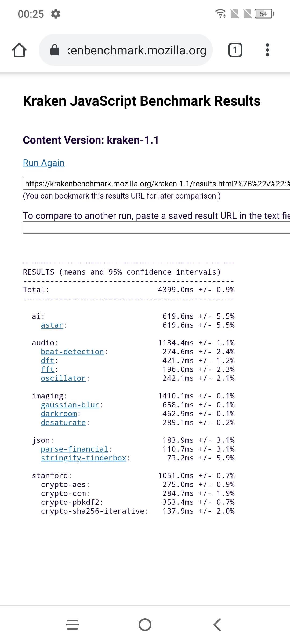Open the darkroom test link
This screenshot has width=290, height=644.
click(59, 414)
